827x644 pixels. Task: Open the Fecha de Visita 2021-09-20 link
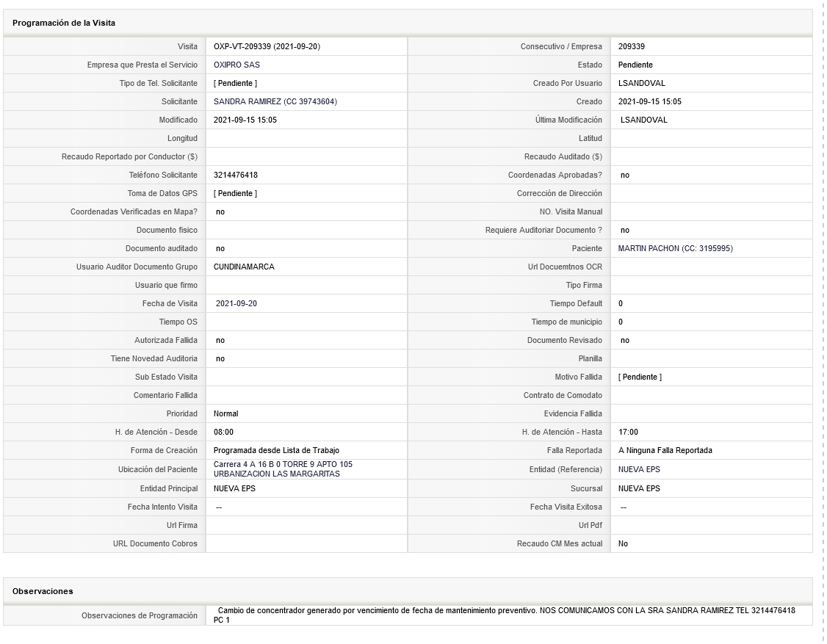(x=236, y=304)
